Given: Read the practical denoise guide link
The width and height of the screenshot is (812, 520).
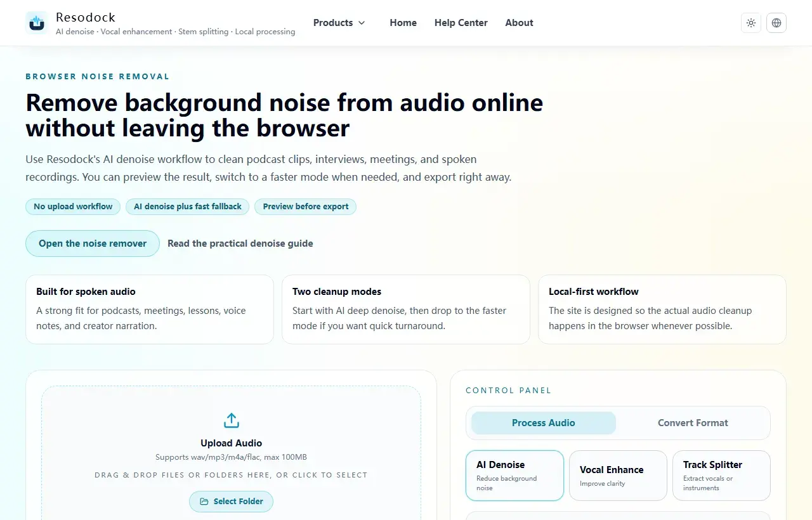Looking at the screenshot, I should (240, 244).
